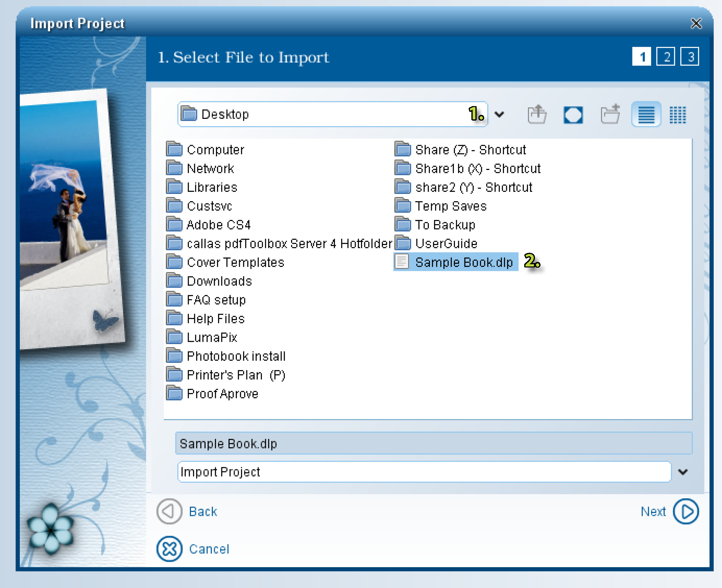
Task: Select the LumaPix folder
Action: 202,337
